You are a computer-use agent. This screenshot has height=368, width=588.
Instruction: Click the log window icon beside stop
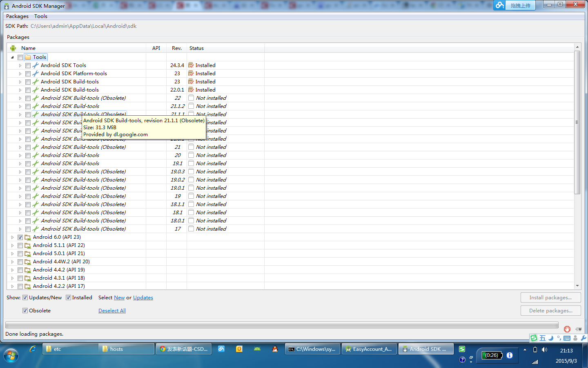(x=578, y=329)
